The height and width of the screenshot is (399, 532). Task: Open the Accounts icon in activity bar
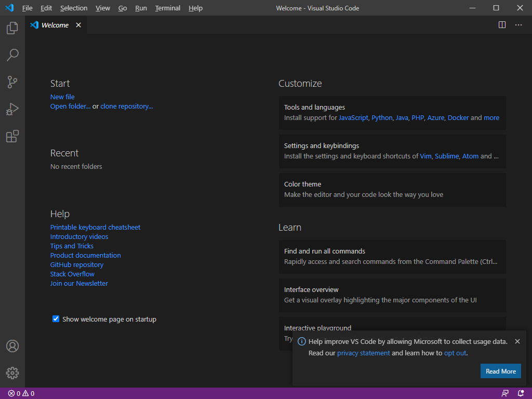pyautogui.click(x=12, y=346)
